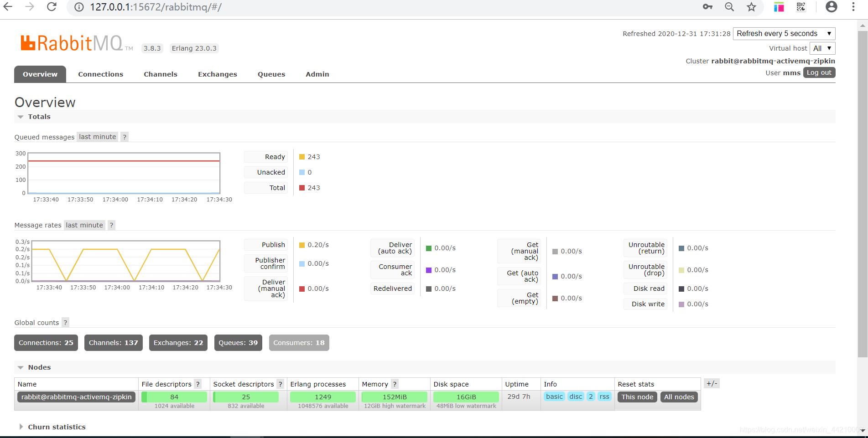Viewport: 868px width, 438px height.
Task: Click the 3.8.3 version label
Action: [152, 48]
